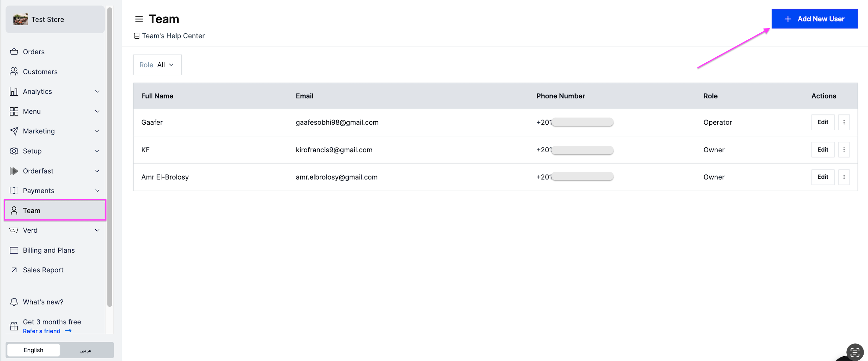868x361 pixels.
Task: Edit the Gaafer user
Action: coord(823,122)
